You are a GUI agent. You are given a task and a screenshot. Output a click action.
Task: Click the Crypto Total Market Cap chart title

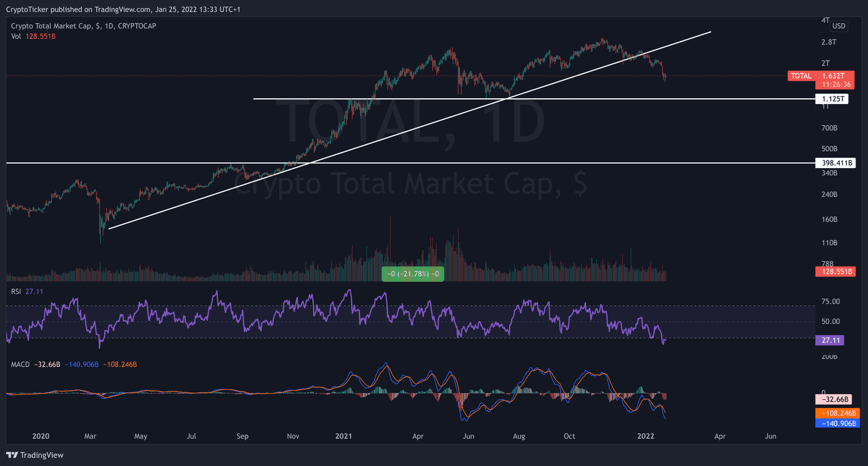[83, 26]
